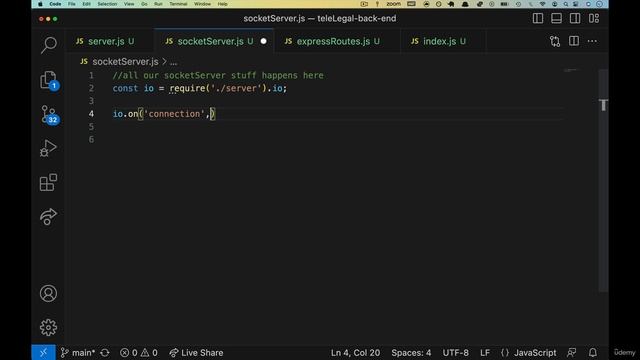Change end of line sequence LF
640x360 pixels.
click(485, 353)
